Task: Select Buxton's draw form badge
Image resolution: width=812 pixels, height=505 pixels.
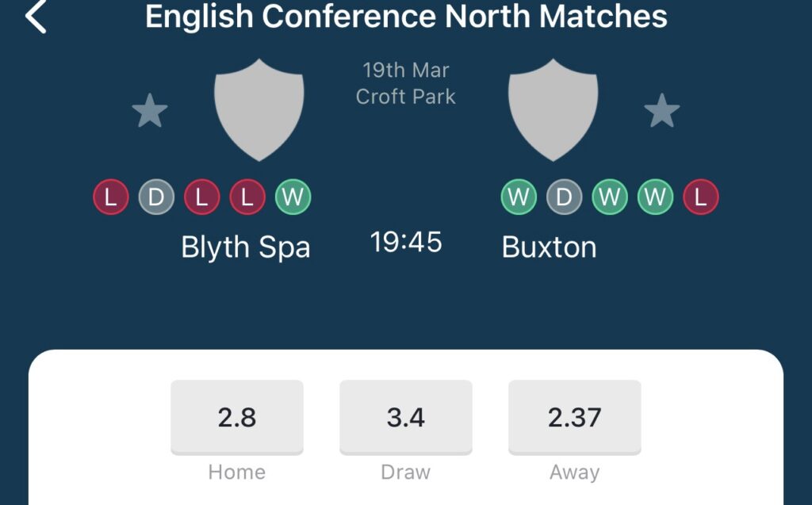Action: 565,197
